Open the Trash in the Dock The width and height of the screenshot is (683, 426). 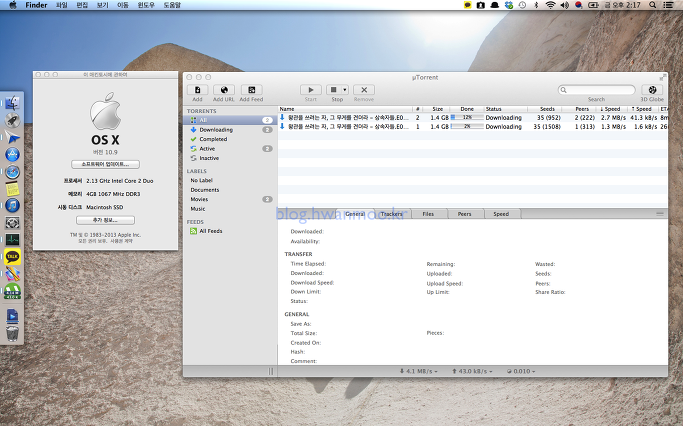coord(12,334)
